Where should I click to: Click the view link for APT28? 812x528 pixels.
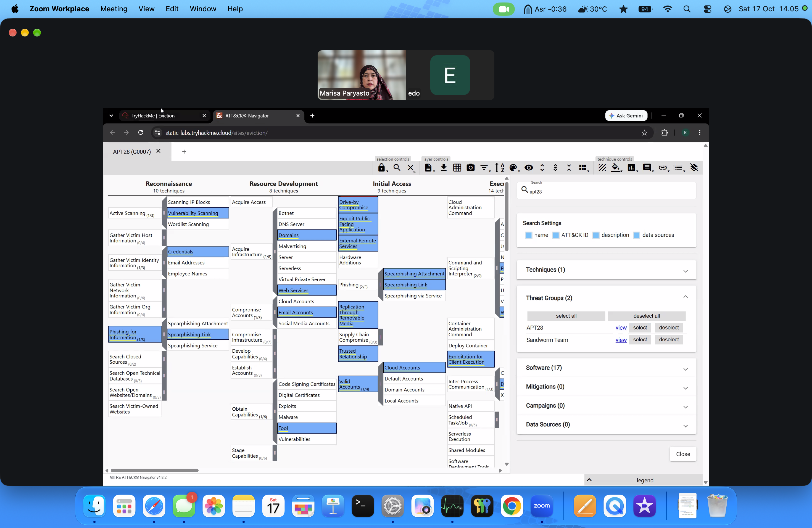[621, 328]
